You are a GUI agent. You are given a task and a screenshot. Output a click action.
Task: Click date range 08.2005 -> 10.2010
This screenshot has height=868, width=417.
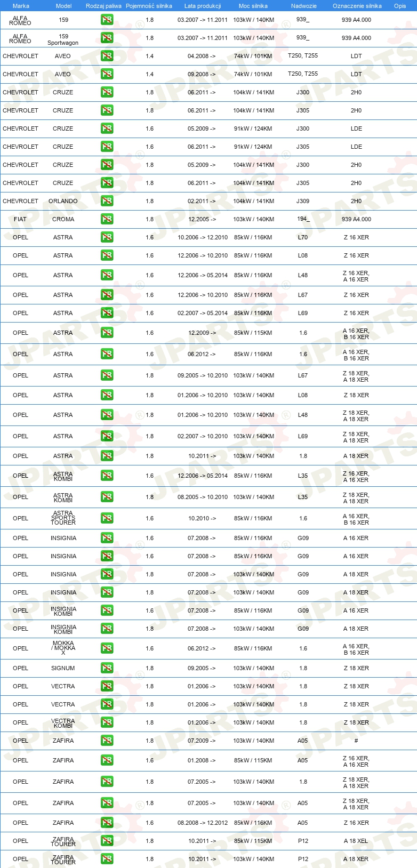pyautogui.click(x=203, y=497)
